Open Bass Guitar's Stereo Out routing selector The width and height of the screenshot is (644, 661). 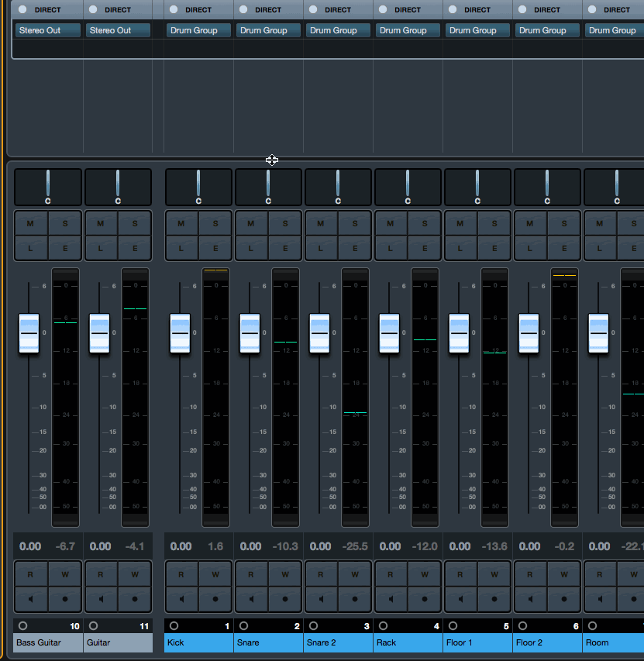pos(47,30)
